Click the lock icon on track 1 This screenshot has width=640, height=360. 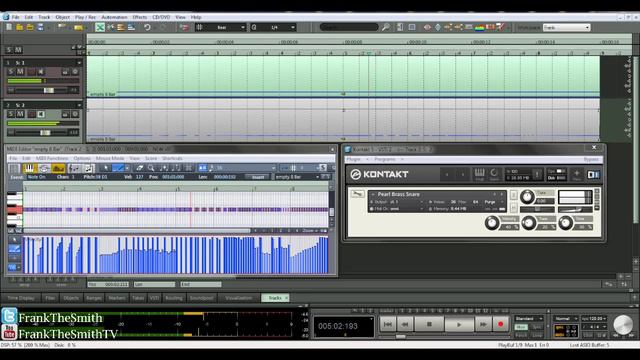[65, 72]
